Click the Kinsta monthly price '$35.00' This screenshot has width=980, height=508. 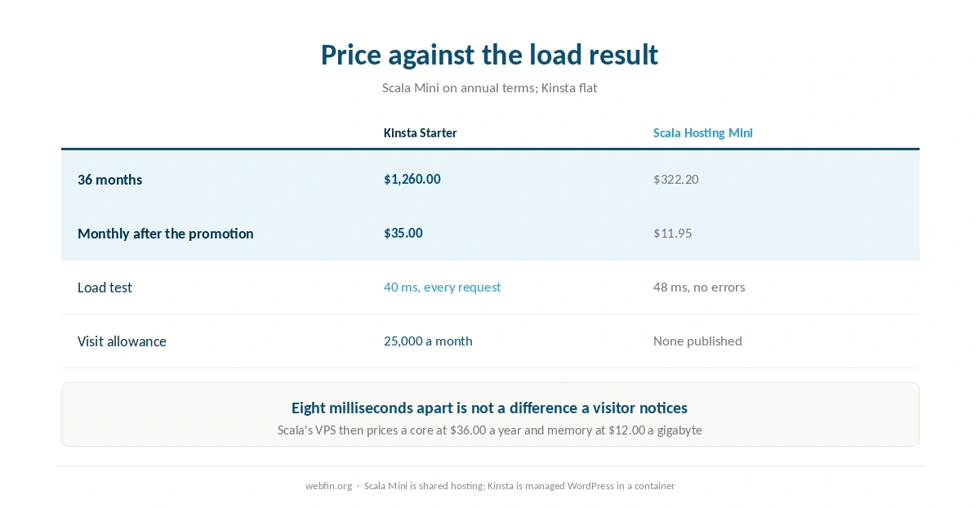403,233
